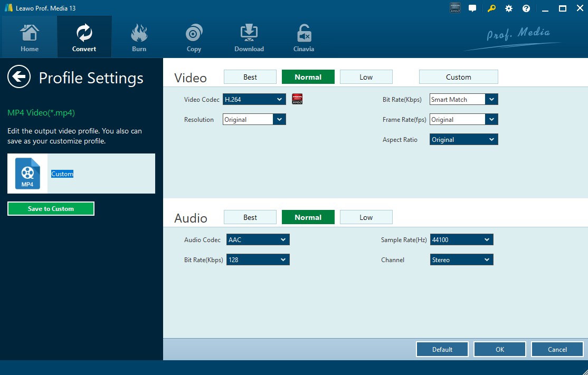Switch to the Home tab
Screen dimensions: 588x375
30,37
